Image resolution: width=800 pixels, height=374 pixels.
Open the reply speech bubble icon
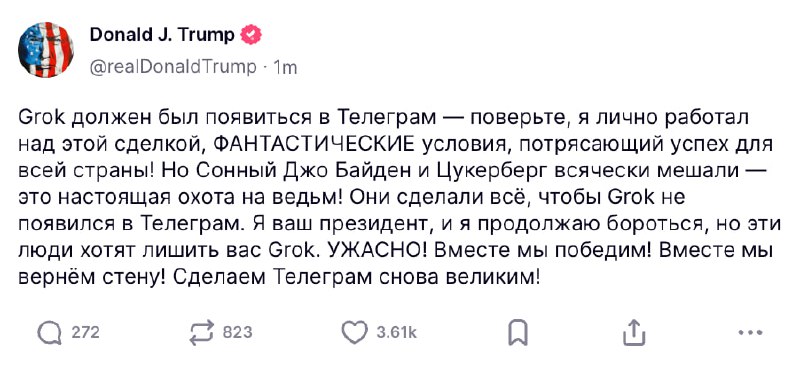coord(49,333)
